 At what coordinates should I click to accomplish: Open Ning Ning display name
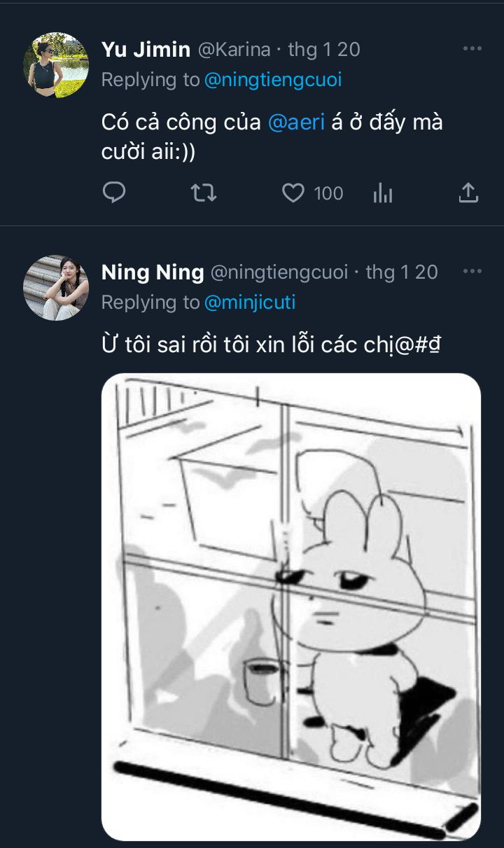tap(153, 272)
